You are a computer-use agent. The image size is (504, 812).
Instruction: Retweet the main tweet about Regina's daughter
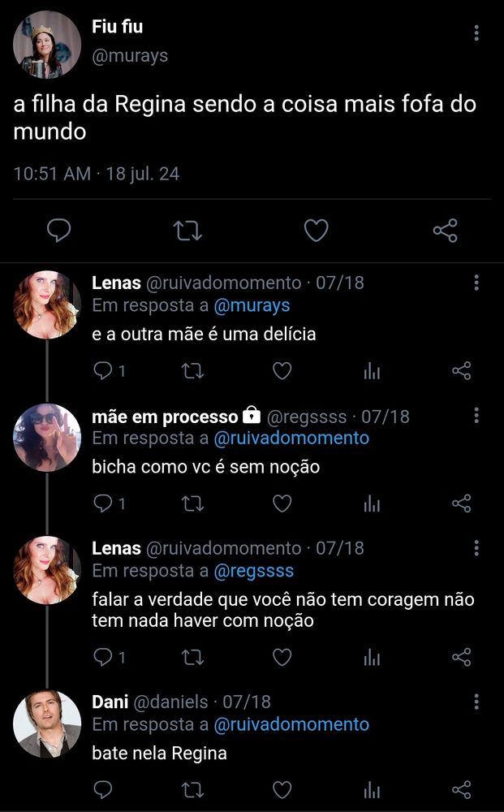coord(187,231)
